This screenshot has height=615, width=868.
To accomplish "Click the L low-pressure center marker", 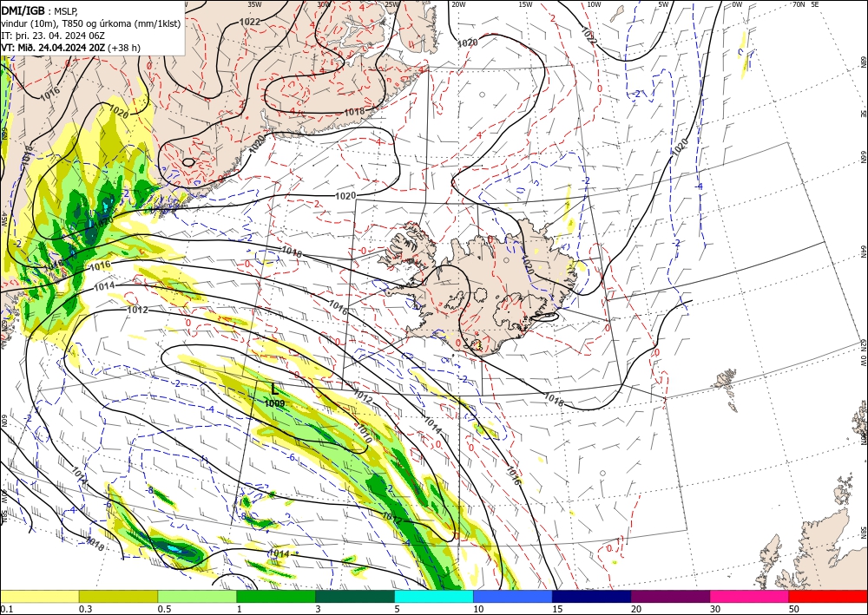I will pyautogui.click(x=274, y=390).
